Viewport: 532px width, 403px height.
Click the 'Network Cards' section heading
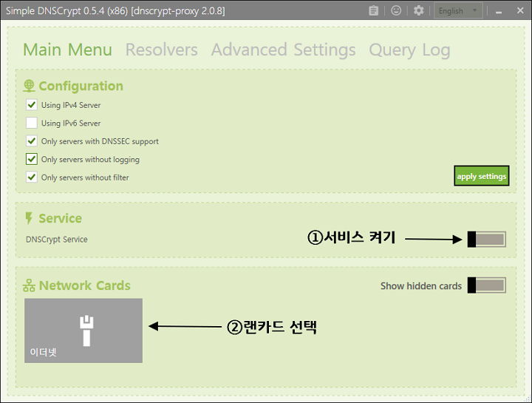point(84,285)
